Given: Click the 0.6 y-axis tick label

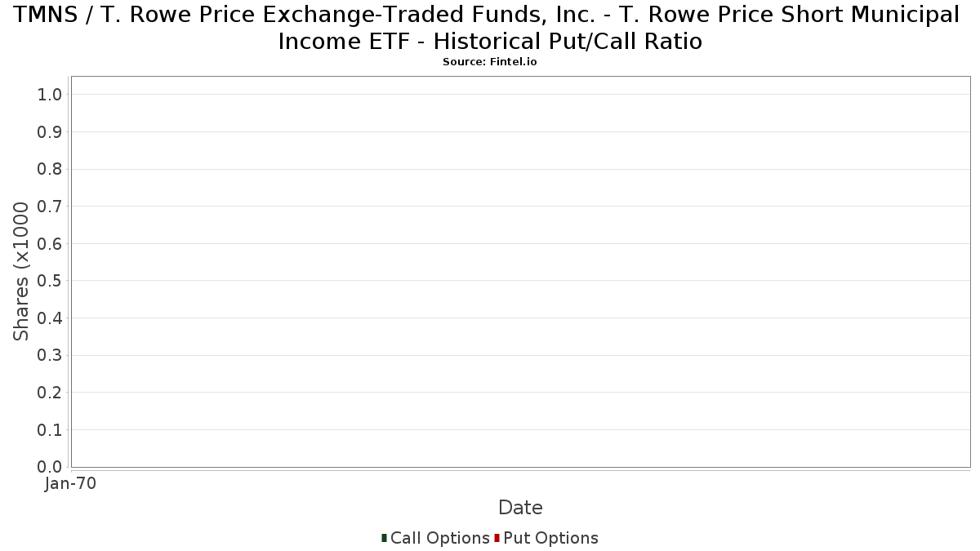Looking at the screenshot, I should pos(50,244).
